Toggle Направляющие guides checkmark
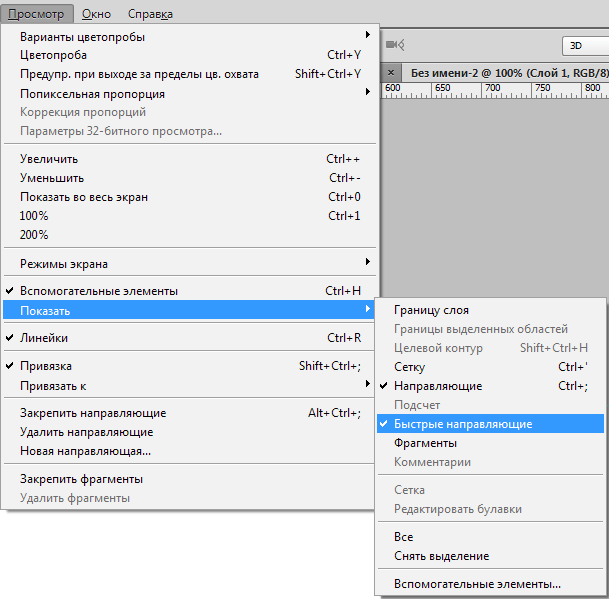609x599 pixels. (491, 386)
